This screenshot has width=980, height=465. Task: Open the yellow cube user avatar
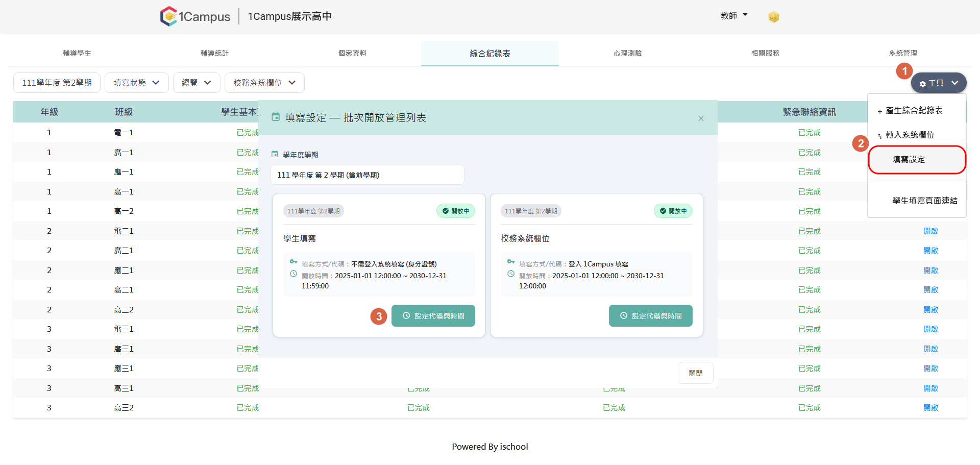(773, 17)
